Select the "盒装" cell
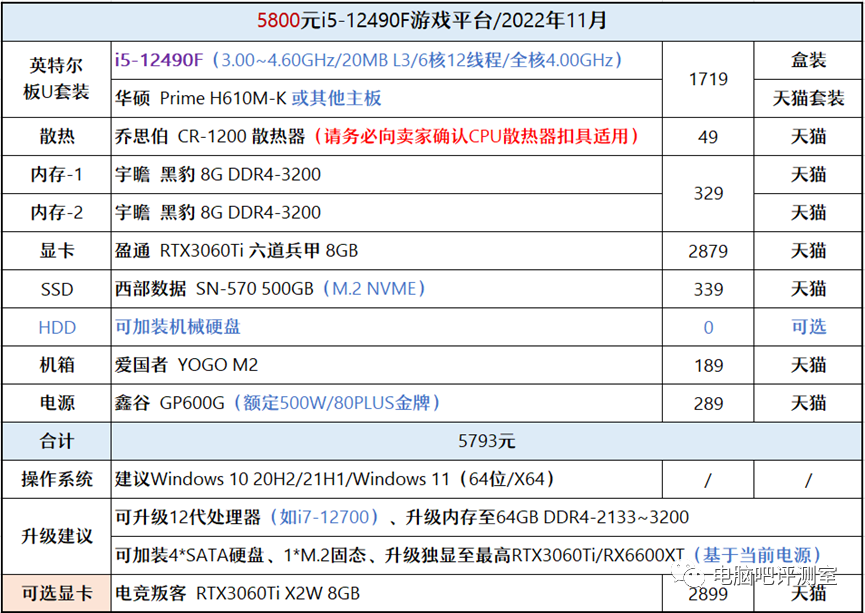 [808, 60]
